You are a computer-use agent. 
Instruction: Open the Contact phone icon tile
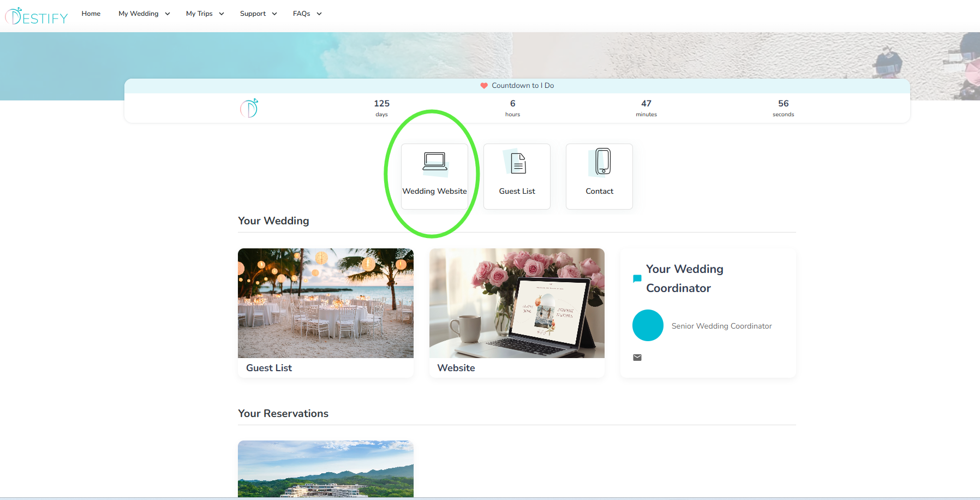599,176
